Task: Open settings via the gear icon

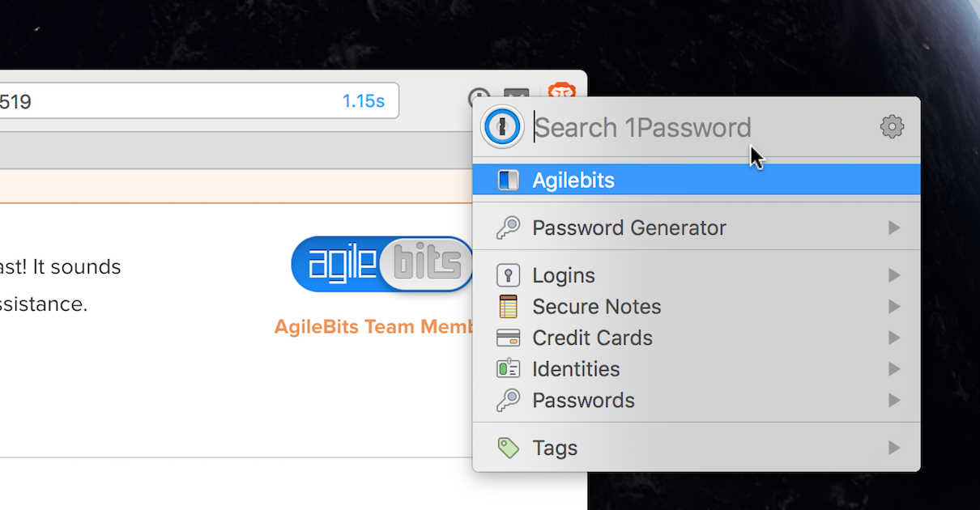Action: click(x=892, y=126)
